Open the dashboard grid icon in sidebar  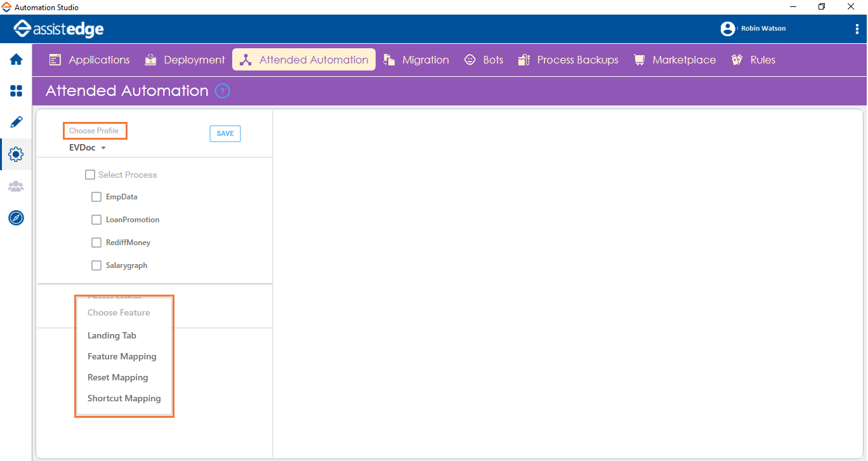click(x=16, y=91)
